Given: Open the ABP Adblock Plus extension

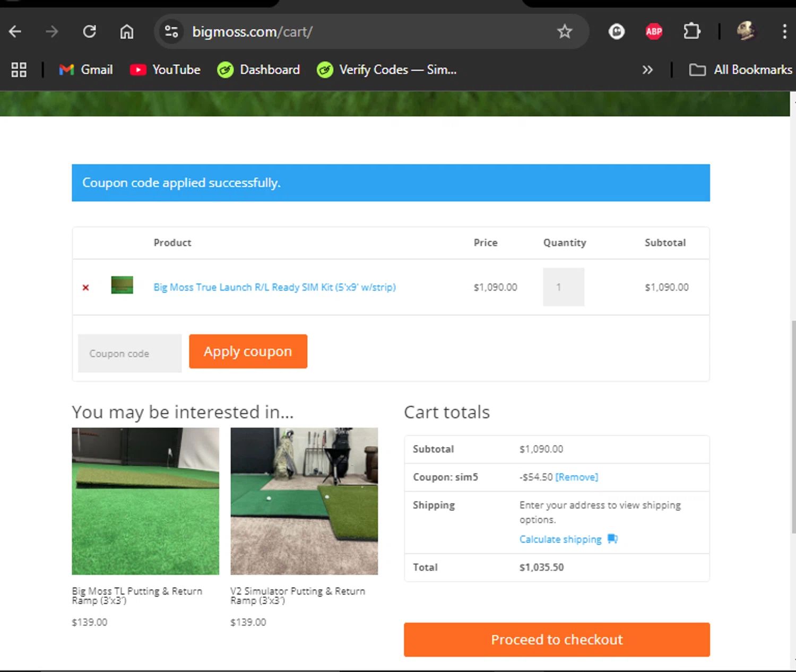Looking at the screenshot, I should coord(654,32).
